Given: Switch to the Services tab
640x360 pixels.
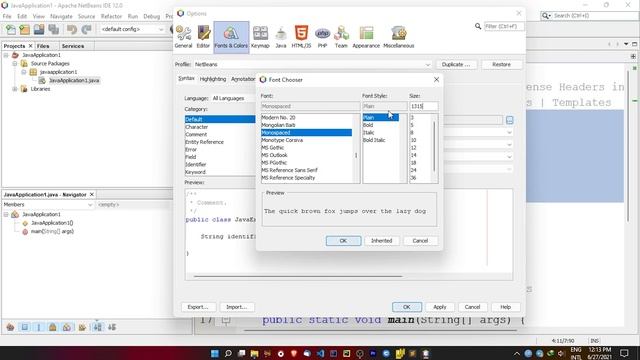Looking at the screenshot, I should [x=73, y=46].
